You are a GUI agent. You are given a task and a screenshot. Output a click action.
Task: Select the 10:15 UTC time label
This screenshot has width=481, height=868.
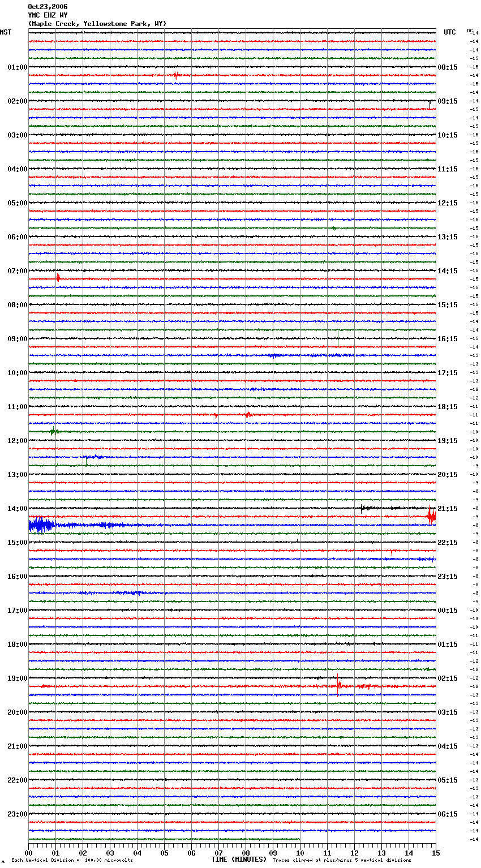point(448,135)
